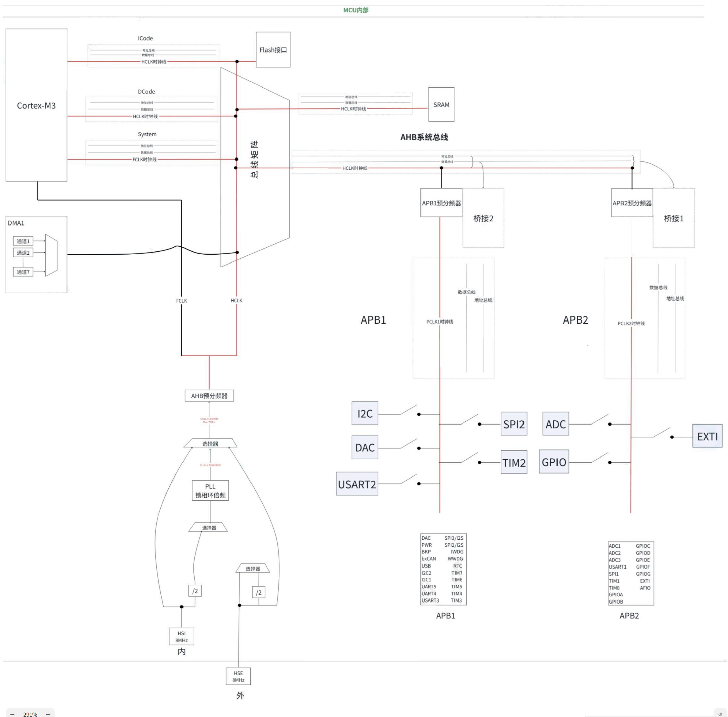Viewport: 728px width, 717px height.
Task: Click the PCLK2时钟线 label
Action: pyautogui.click(x=631, y=323)
